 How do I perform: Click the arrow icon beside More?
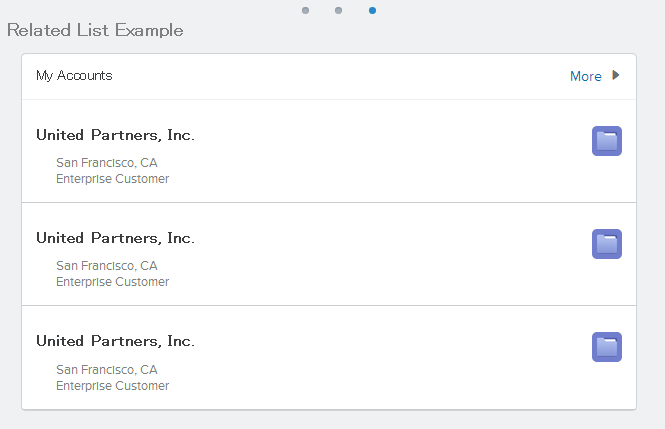pos(616,75)
